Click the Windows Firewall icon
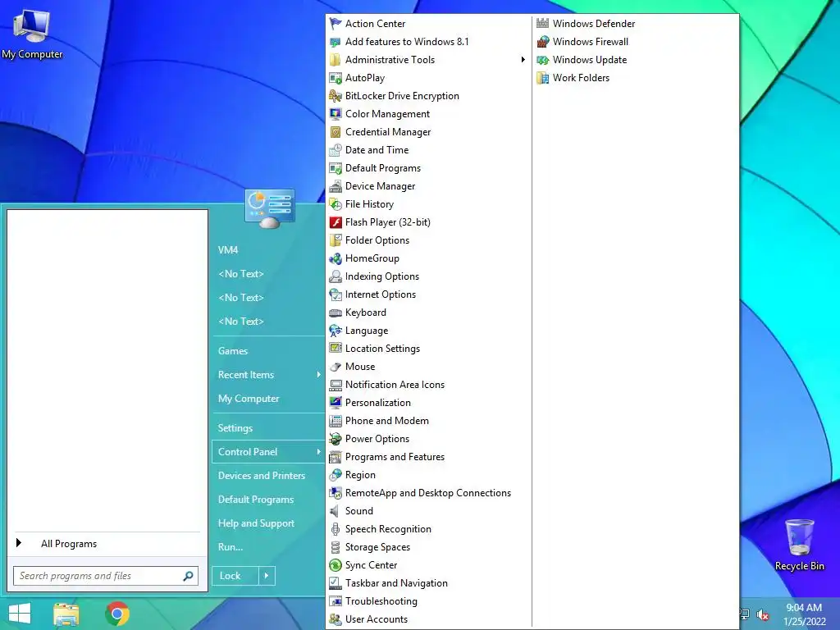The width and height of the screenshot is (840, 630). 543,42
